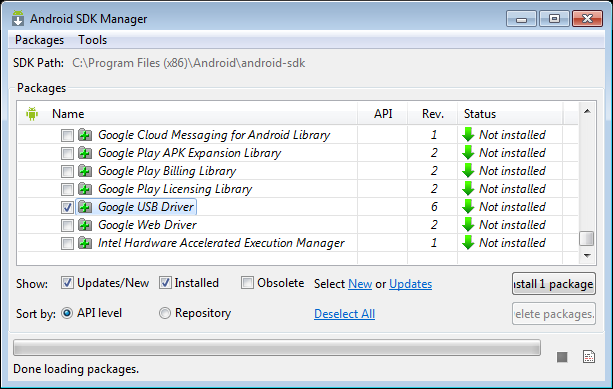This screenshot has width=613, height=389.
Task: Click the scroll down arrow of package list
Action: coord(587,256)
